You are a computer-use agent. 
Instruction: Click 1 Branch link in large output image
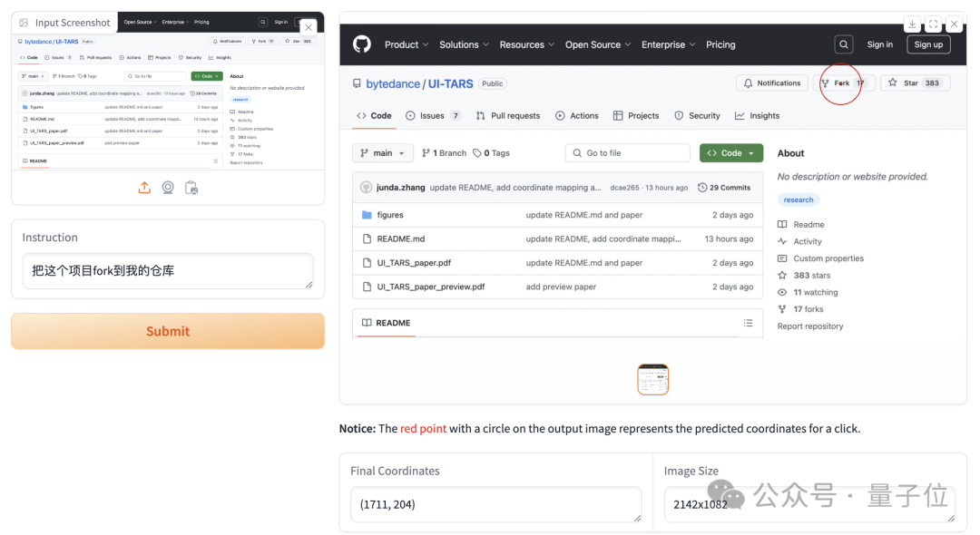coord(444,153)
